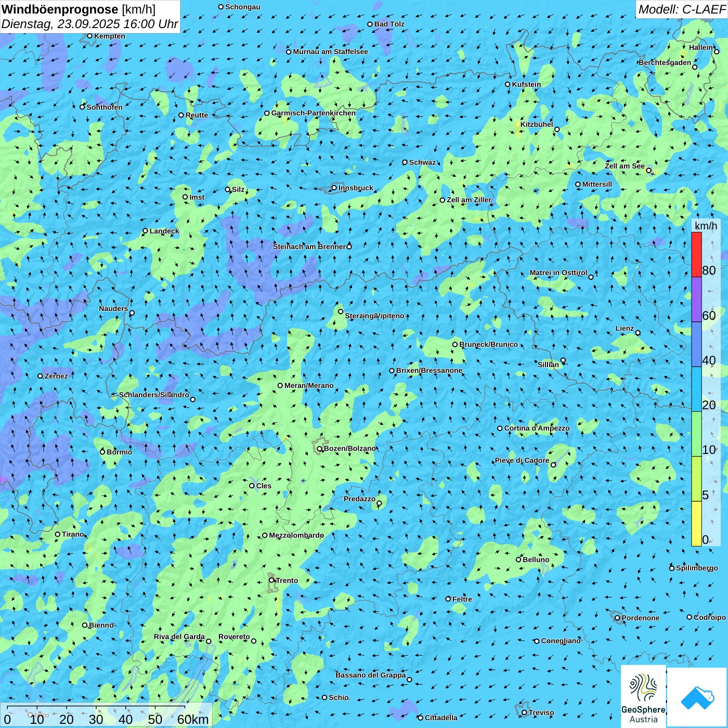This screenshot has height=728, width=728.
Task: Click the 'Riva del Garda' label
Action: click(x=179, y=636)
